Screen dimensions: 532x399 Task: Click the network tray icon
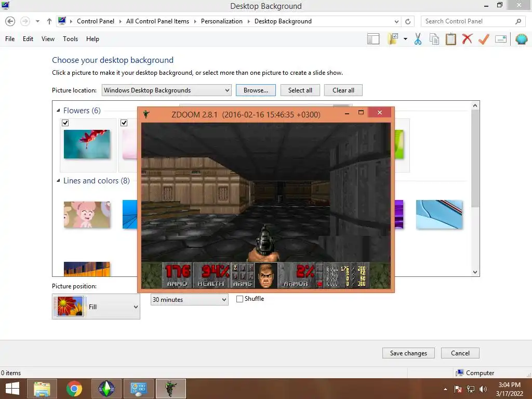pyautogui.click(x=471, y=390)
